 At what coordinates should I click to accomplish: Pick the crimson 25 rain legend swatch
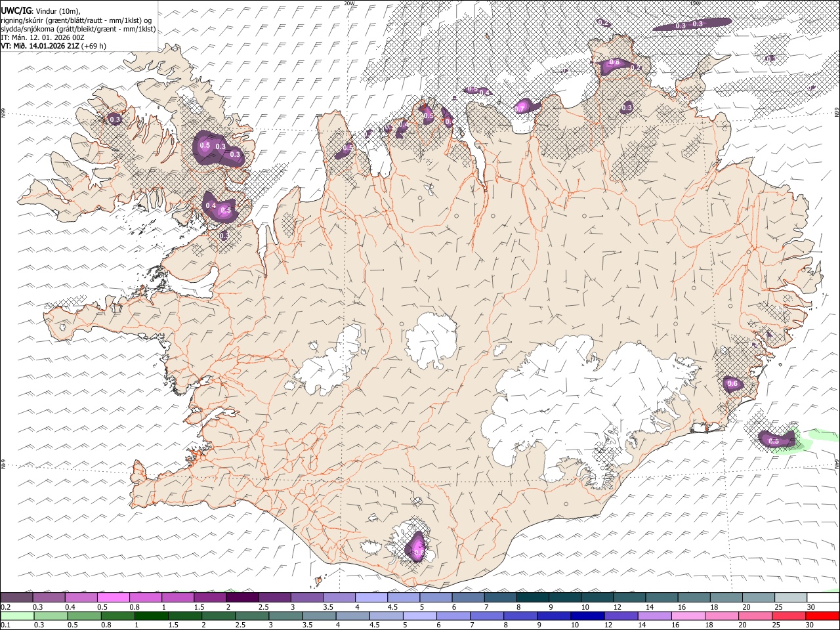pos(789,616)
